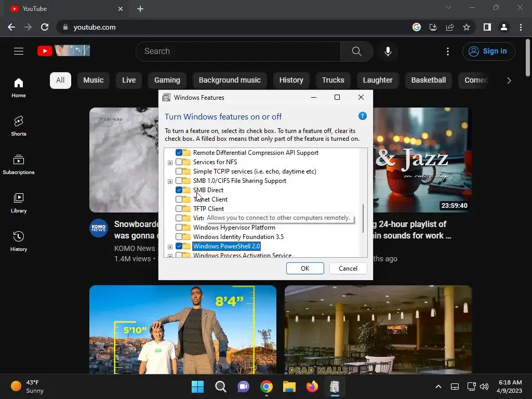Uncheck Windows PowerShell 2.0 checkbox

click(x=179, y=246)
